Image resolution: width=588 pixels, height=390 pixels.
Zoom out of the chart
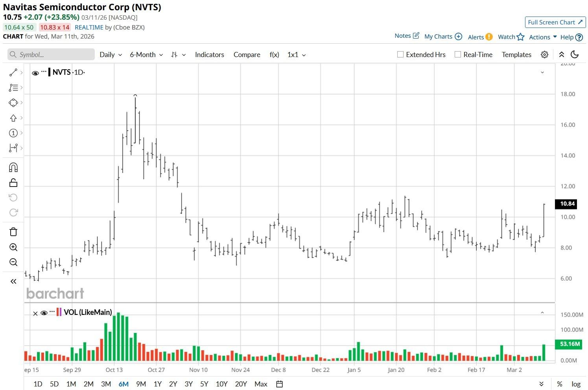pos(13,262)
